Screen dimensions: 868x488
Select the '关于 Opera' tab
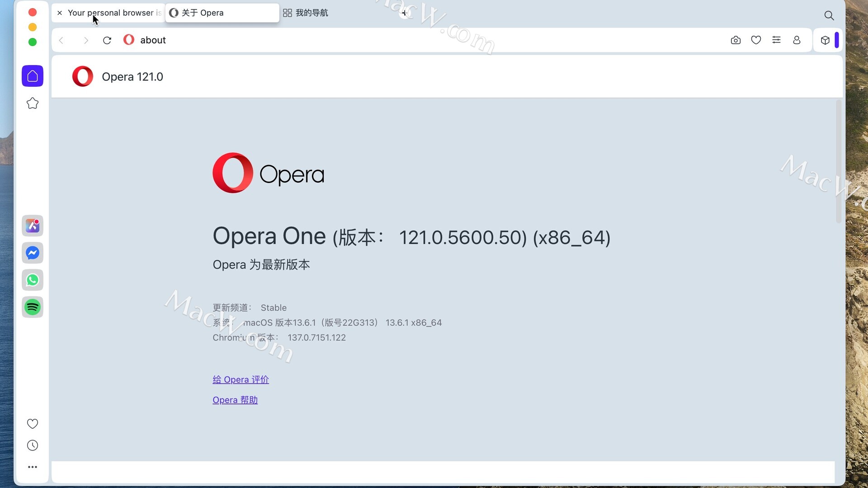pos(222,13)
